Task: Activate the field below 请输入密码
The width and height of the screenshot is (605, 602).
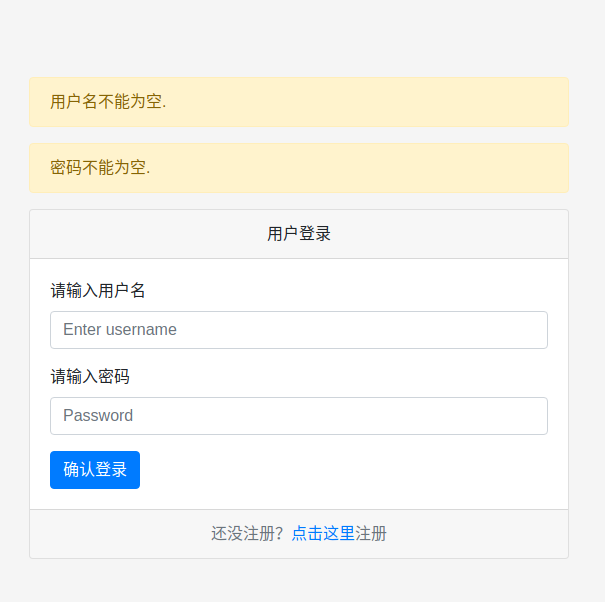Action: (x=299, y=416)
